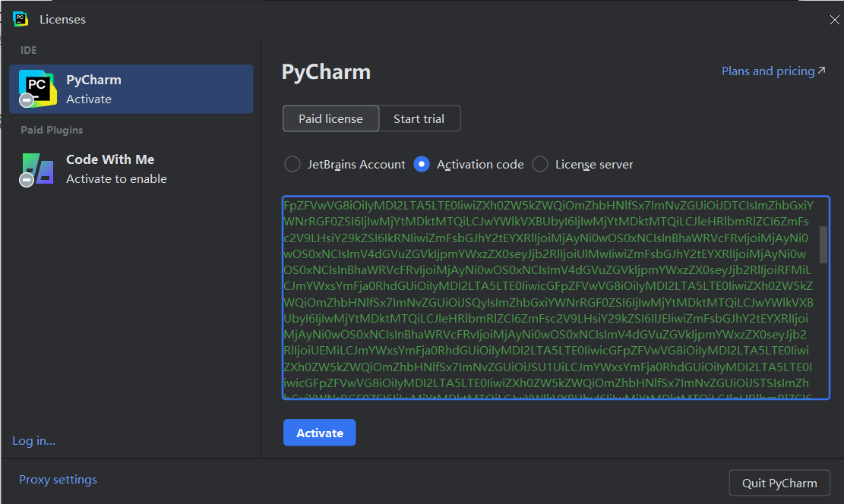The height and width of the screenshot is (504, 844).
Task: Close the Licenses dialog
Action: coord(834,20)
